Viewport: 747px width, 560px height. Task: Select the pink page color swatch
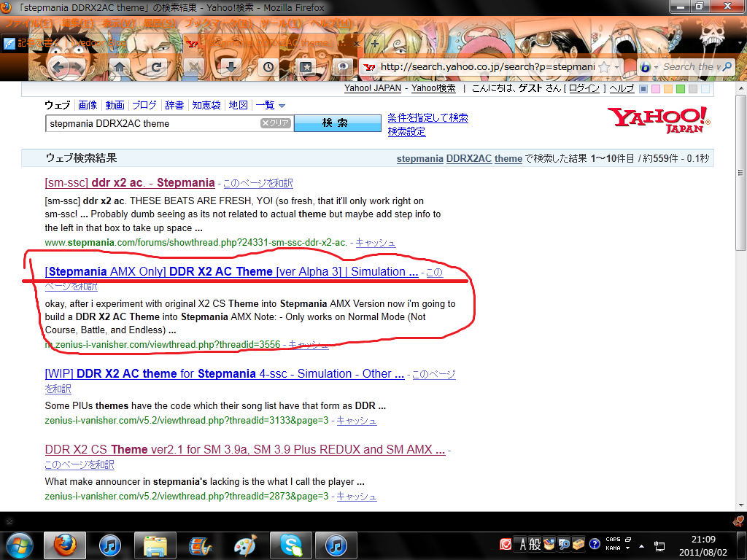pos(656,89)
